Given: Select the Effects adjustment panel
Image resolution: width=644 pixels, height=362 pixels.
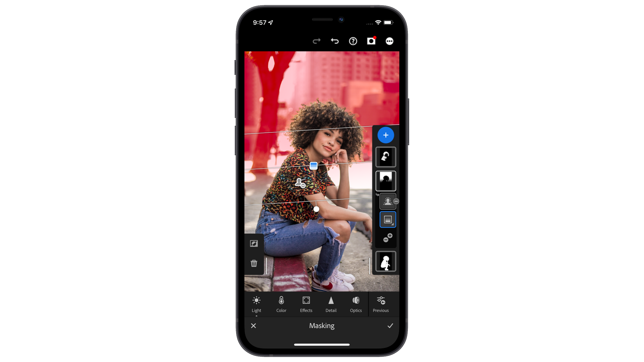Looking at the screenshot, I should [306, 304].
